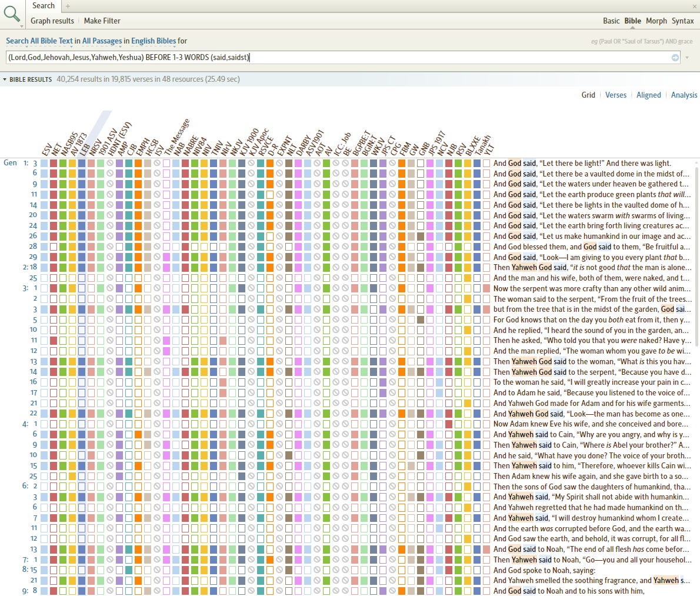Open verse 'And God spoke to Noah, saying:'
Screen dimensions: 700x596
(544, 570)
